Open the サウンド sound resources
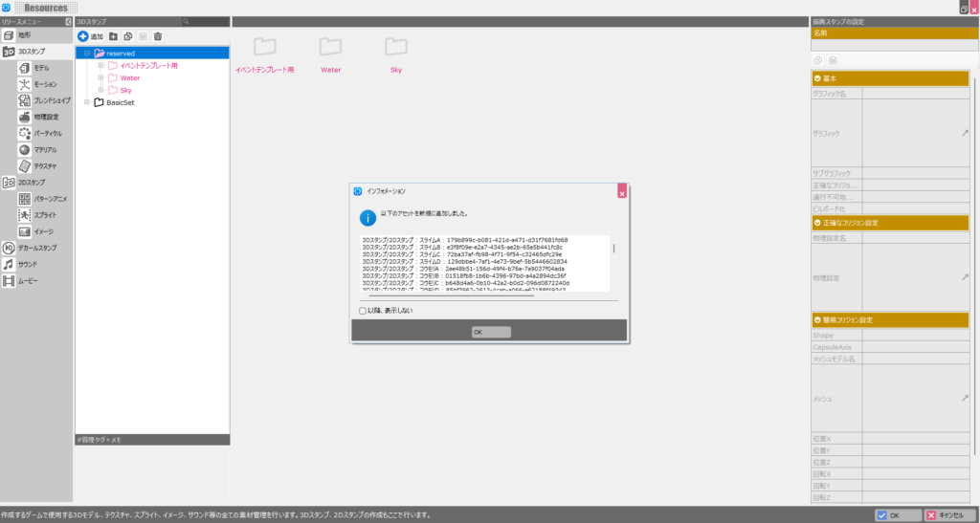The width and height of the screenshot is (980, 523). pos(28,263)
